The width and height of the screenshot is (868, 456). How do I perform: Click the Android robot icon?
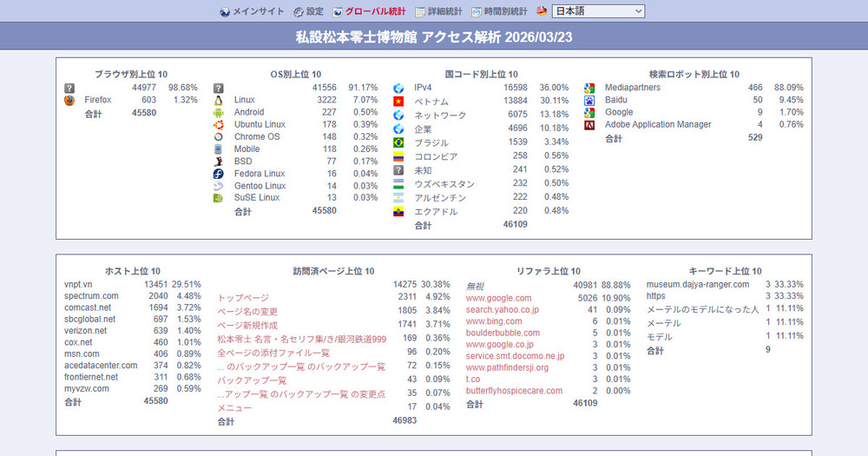coord(219,112)
